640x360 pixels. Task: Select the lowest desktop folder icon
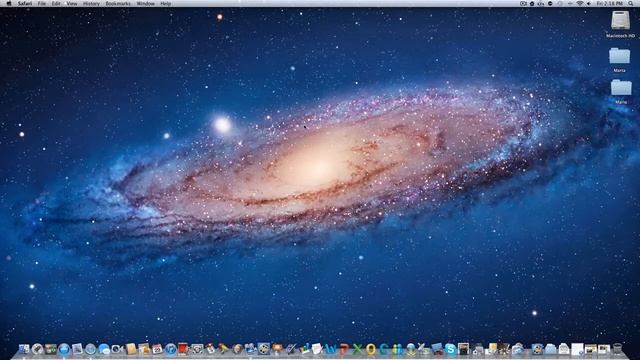pos(621,88)
